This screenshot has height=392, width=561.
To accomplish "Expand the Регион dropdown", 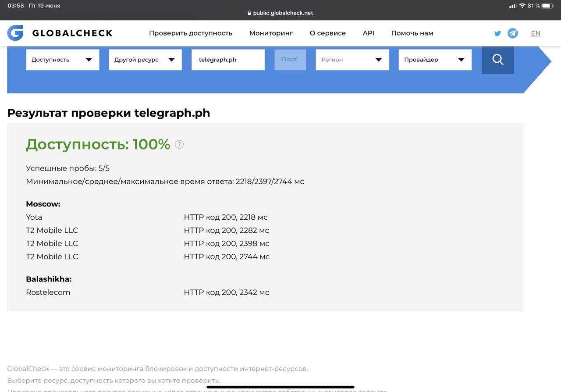I will tap(352, 60).
